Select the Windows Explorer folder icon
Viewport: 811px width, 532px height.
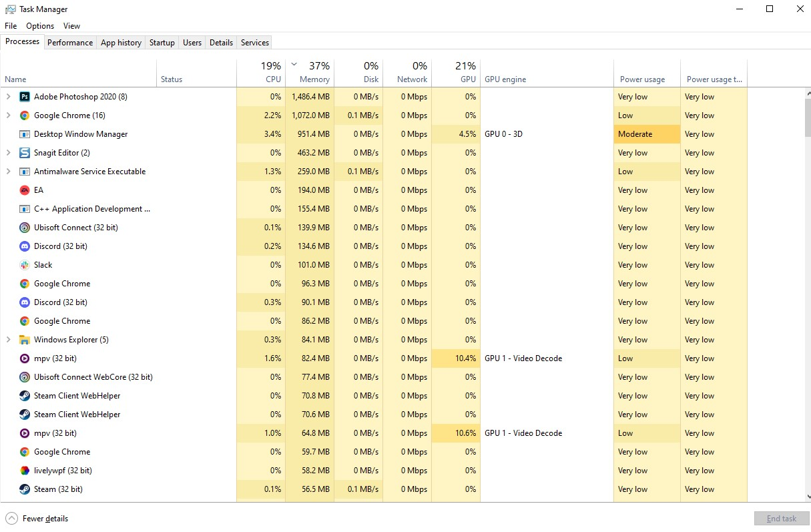coord(25,340)
